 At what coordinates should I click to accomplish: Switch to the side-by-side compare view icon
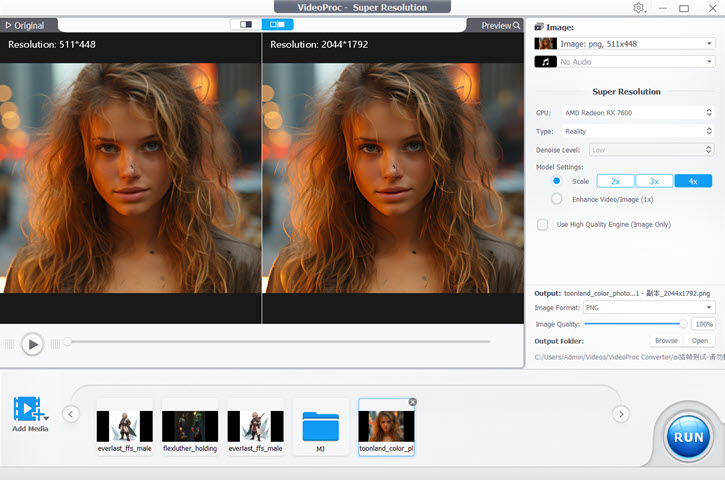pyautogui.click(x=277, y=24)
